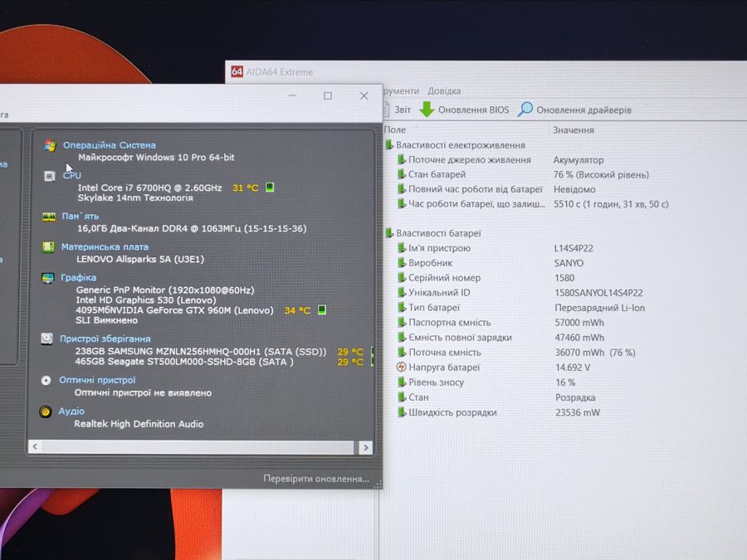The image size is (747, 560).
Task: Click the Intel Core i7 6700HQ text
Action: pyautogui.click(x=150, y=187)
